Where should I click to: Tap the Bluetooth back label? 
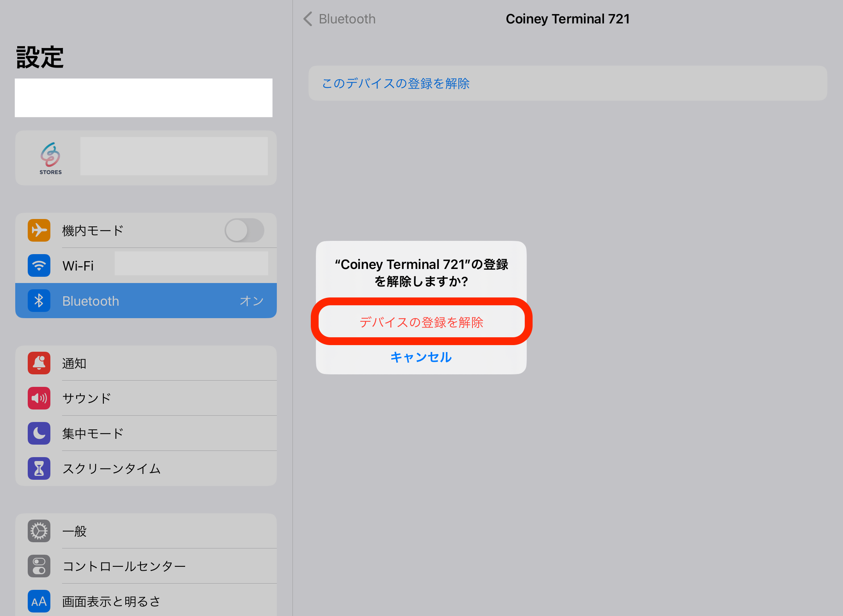tap(347, 19)
